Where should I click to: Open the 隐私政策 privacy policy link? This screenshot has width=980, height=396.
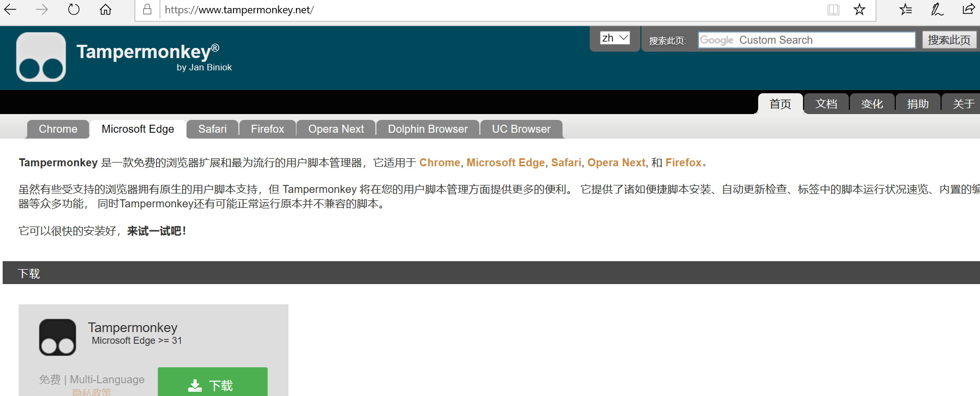[92, 392]
